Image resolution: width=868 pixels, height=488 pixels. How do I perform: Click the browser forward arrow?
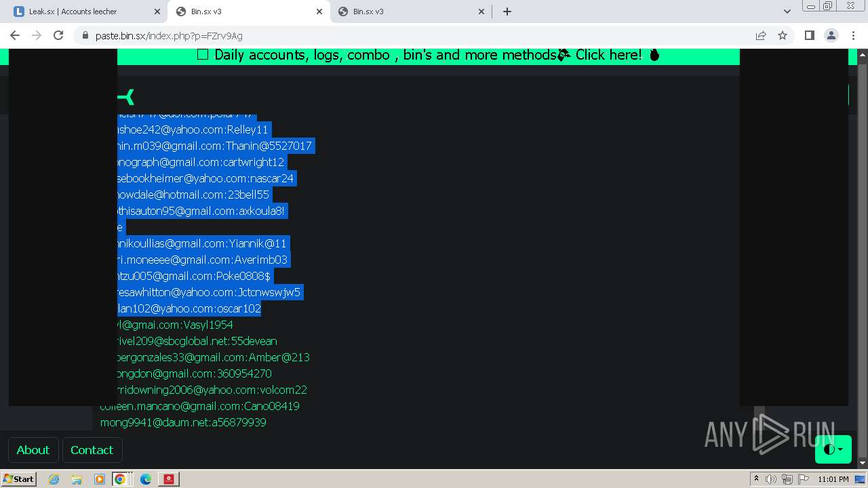(37, 35)
